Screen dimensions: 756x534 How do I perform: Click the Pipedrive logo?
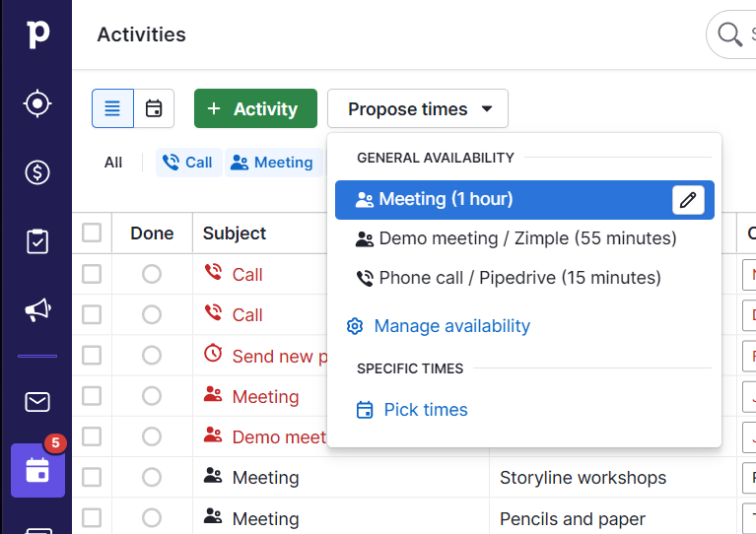tap(37, 33)
